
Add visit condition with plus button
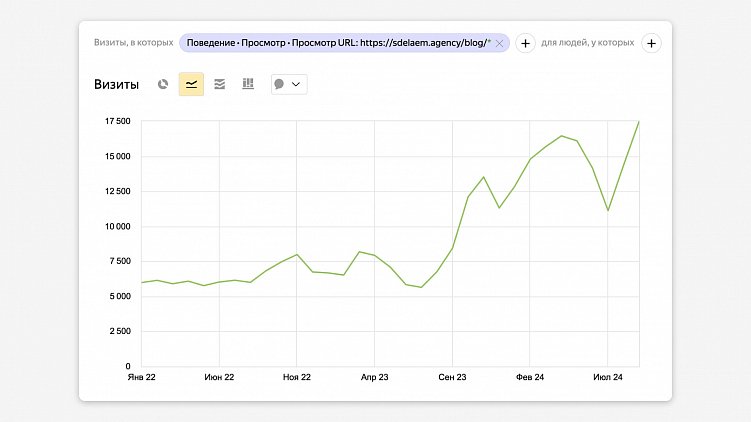525,43
